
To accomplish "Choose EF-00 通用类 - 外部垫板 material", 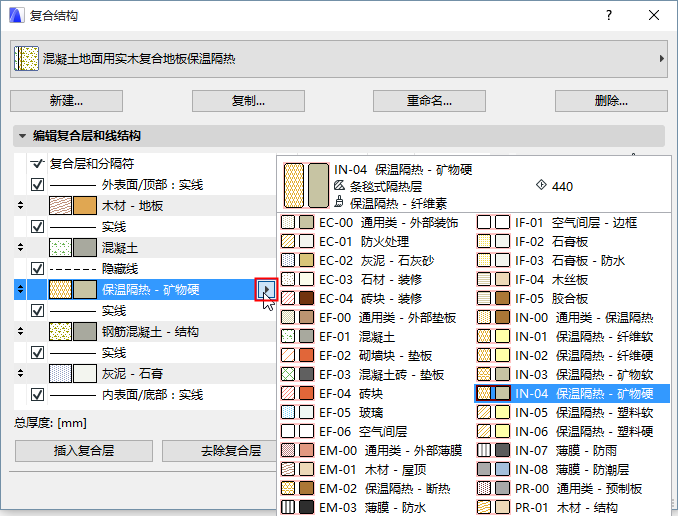I will [368, 318].
